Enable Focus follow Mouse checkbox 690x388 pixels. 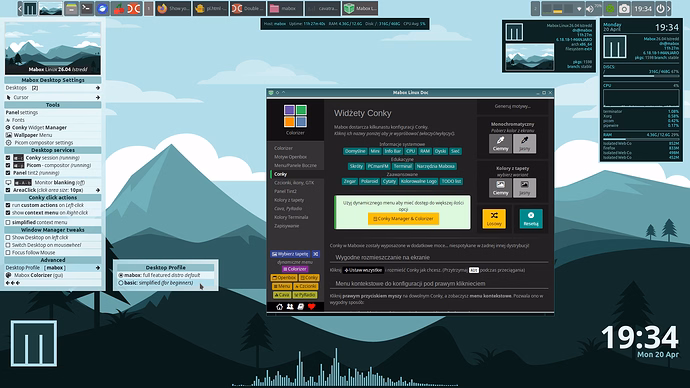click(8, 253)
